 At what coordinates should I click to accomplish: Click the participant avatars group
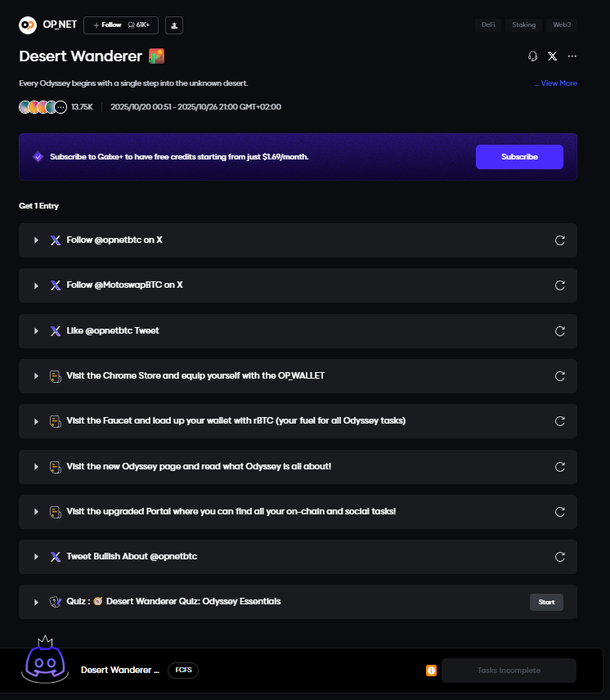pyautogui.click(x=43, y=107)
